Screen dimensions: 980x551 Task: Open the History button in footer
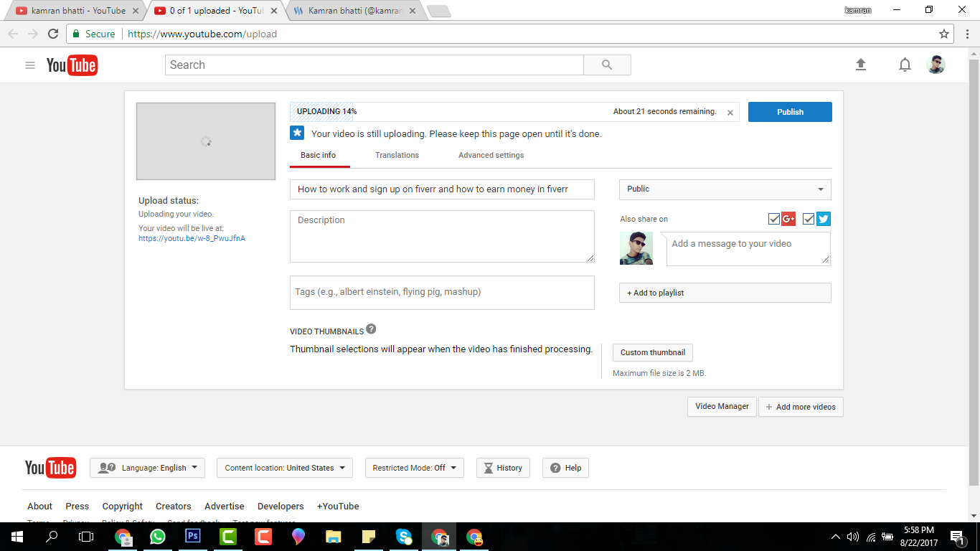click(504, 468)
